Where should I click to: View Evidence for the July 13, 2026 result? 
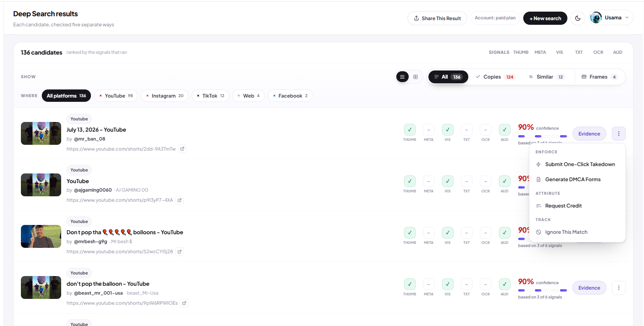point(589,134)
